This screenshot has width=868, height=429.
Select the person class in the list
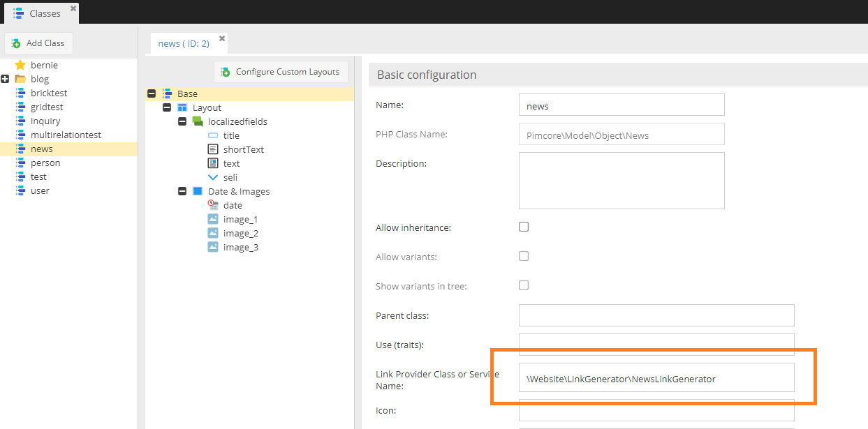click(x=45, y=163)
